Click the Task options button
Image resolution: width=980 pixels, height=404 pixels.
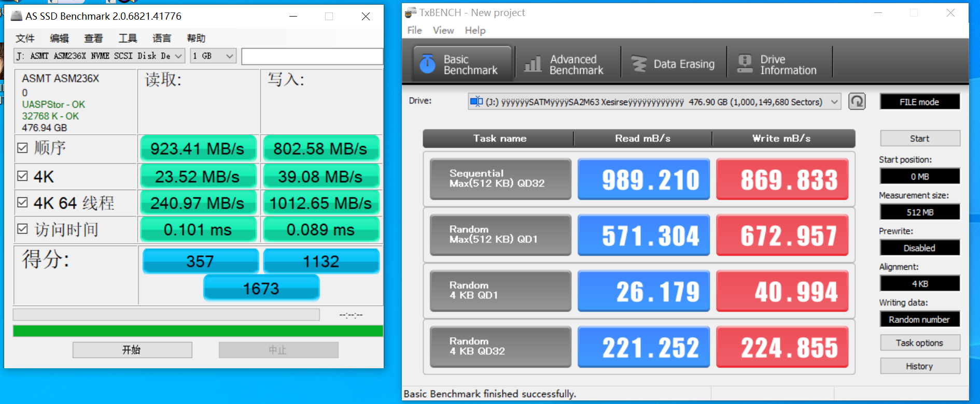click(920, 343)
